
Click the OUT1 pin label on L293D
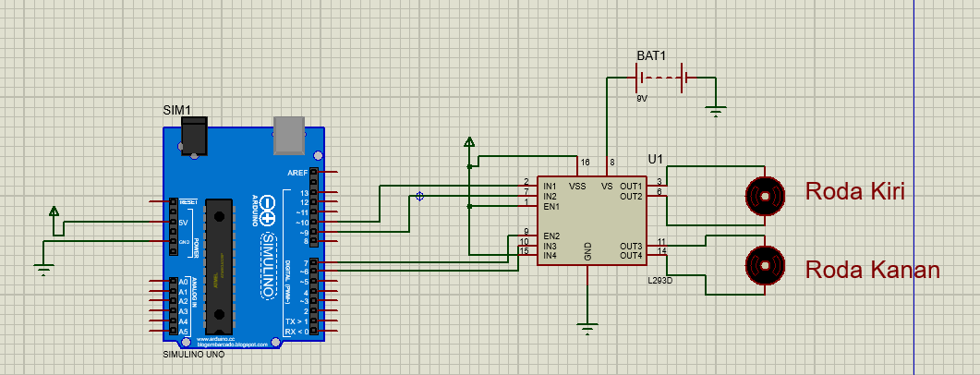(631, 187)
